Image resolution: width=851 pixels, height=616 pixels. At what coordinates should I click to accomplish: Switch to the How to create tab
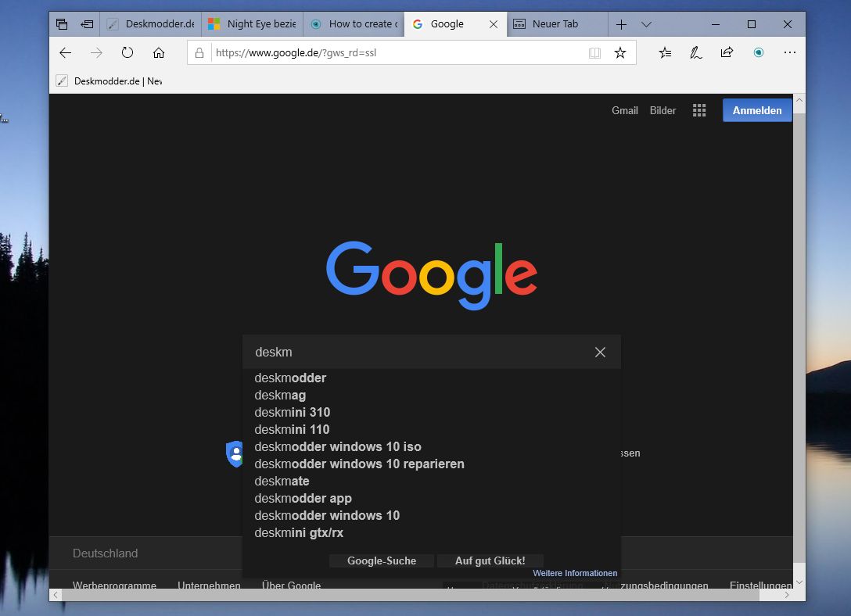tap(354, 24)
